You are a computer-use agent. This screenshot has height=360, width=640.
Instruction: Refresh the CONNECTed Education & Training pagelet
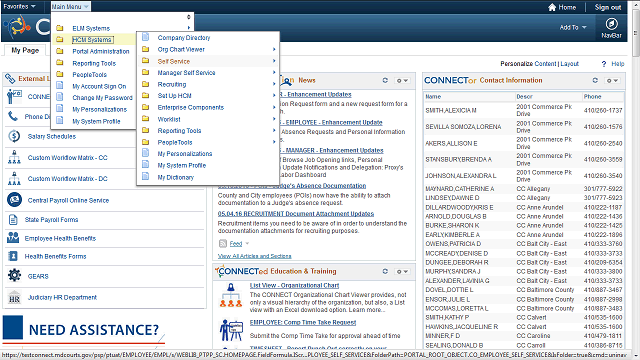[385, 271]
